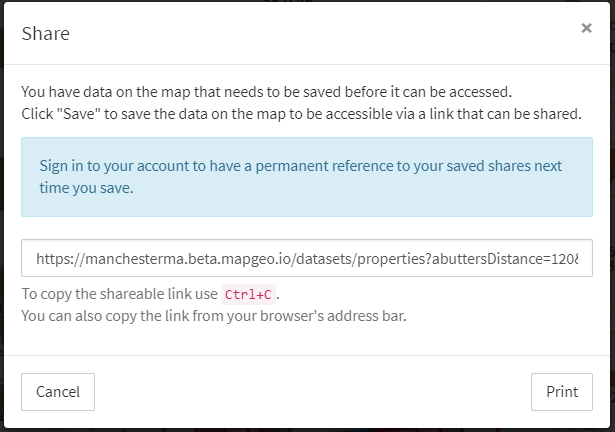Click the 'To copy the shareable link use' text
The image size is (615, 432).
(119, 294)
